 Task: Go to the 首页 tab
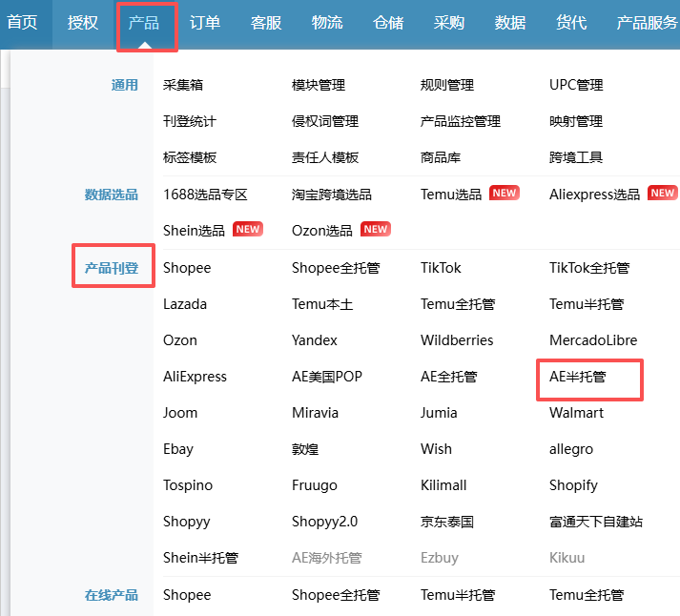pos(22,23)
